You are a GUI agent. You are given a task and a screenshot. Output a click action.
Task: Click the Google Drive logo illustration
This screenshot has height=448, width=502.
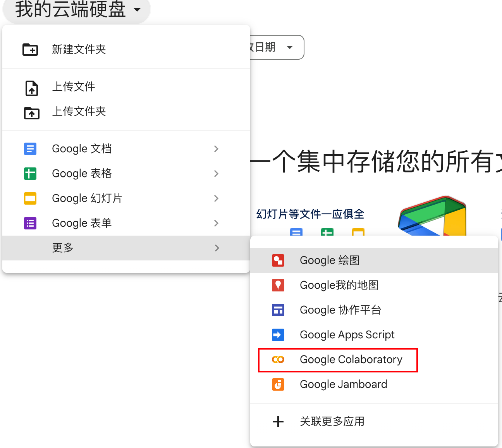432,215
